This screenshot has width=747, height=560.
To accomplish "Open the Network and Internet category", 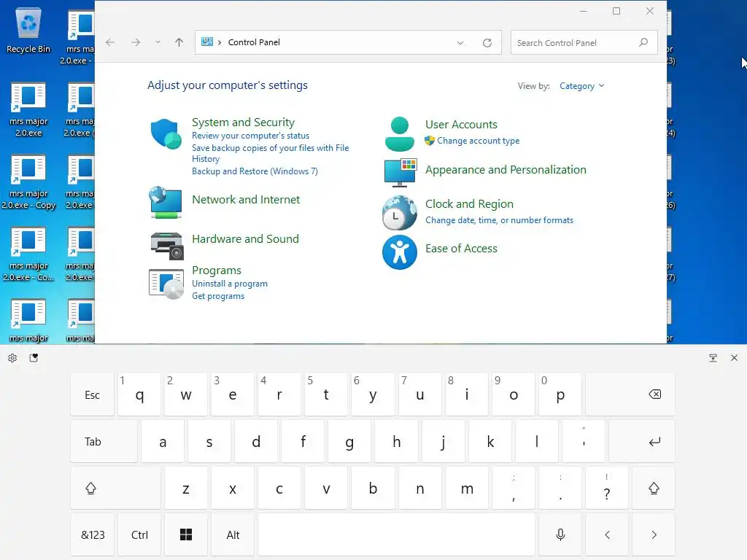I will pos(246,200).
